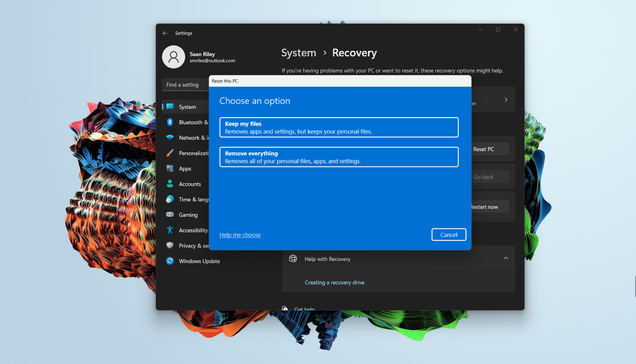
Task: Click the back navigation arrow
Action: click(x=165, y=33)
